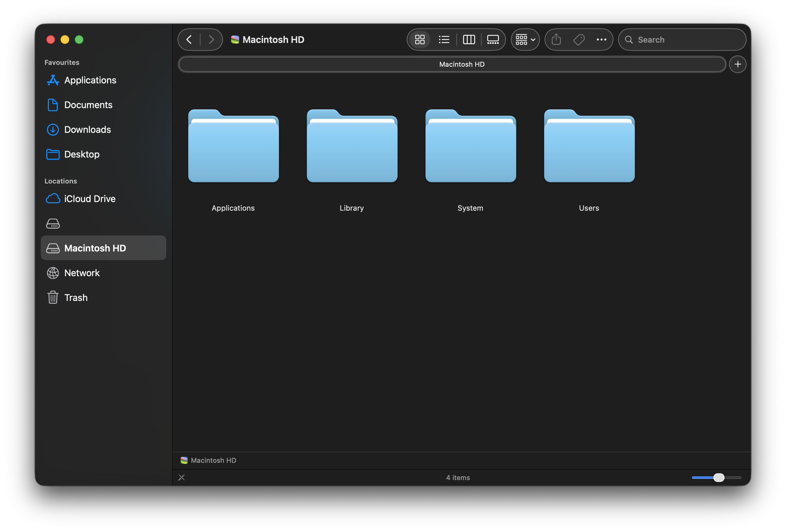Open Documents in the sidebar

(x=104, y=105)
